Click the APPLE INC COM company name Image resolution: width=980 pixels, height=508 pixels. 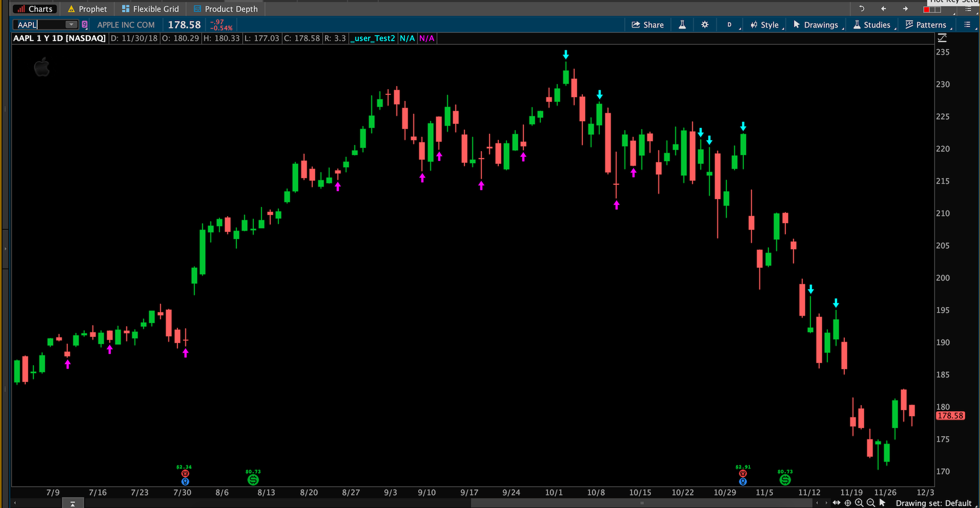pyautogui.click(x=126, y=25)
